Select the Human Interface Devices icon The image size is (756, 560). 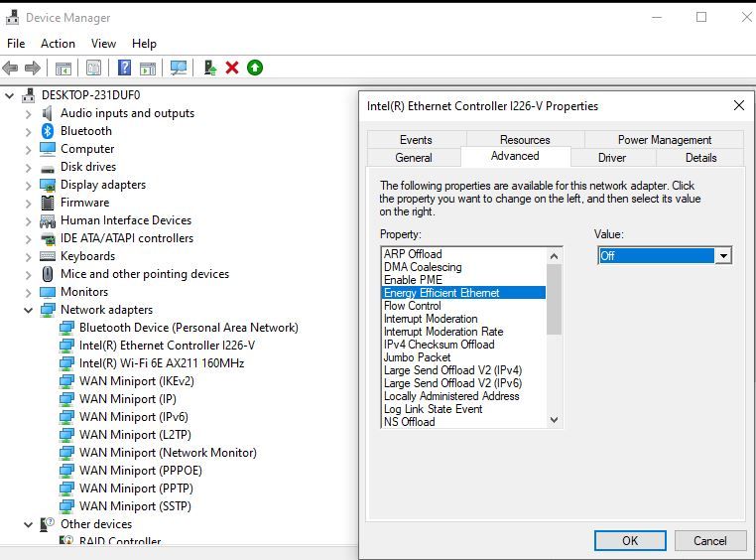coord(48,220)
